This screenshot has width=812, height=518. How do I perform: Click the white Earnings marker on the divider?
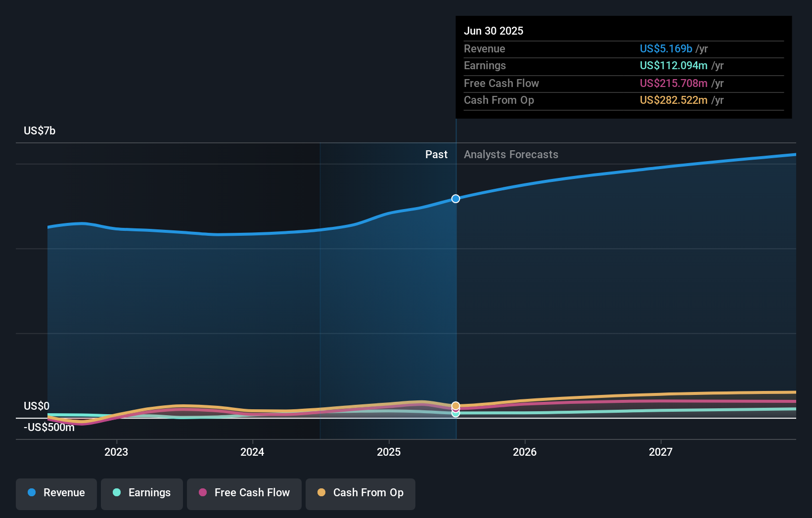[455, 414]
